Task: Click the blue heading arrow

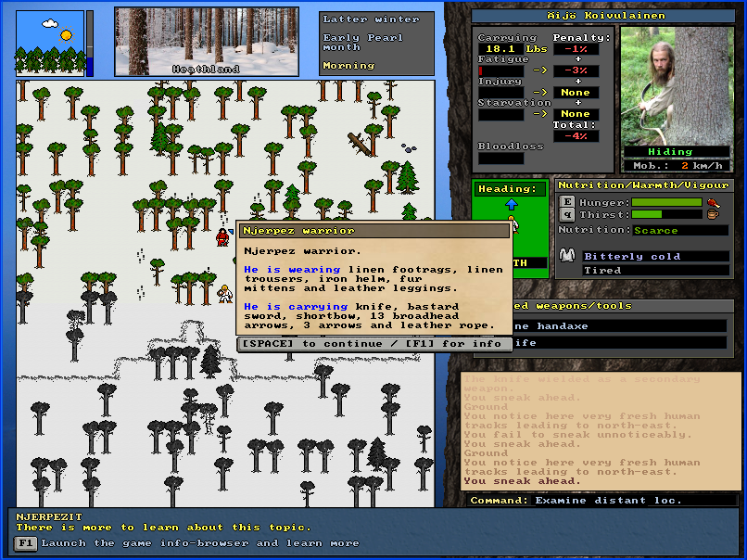Action: [512, 204]
